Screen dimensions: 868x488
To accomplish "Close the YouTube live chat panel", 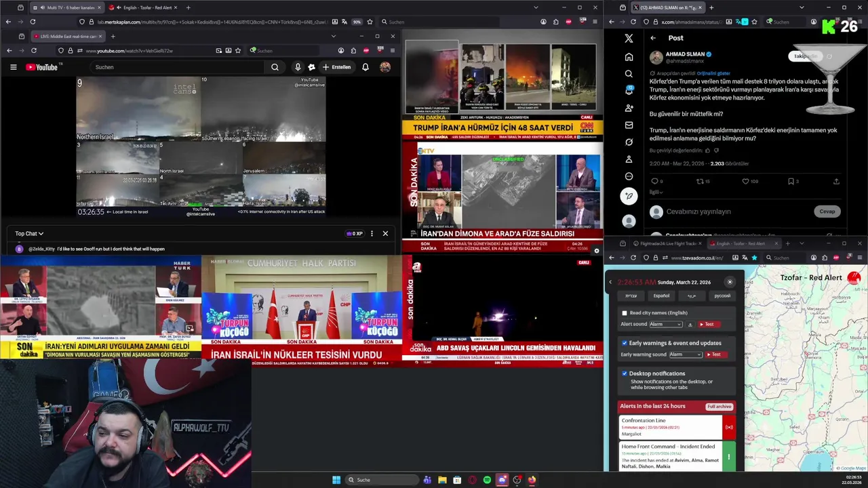I will pyautogui.click(x=385, y=234).
